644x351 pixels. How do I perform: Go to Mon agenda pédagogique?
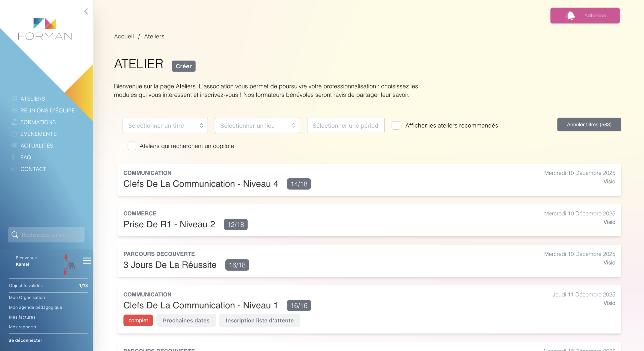pos(35,307)
